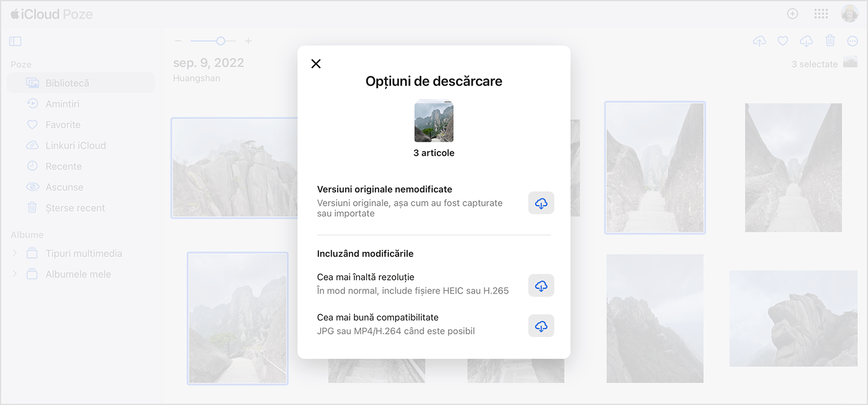868x405 pixels.
Task: Download Cea mai bună compatibilitate version
Action: click(x=541, y=326)
